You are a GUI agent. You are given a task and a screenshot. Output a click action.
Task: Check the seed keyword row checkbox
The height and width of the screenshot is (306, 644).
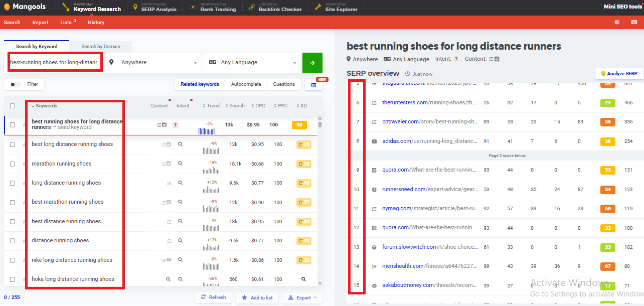coord(13,125)
